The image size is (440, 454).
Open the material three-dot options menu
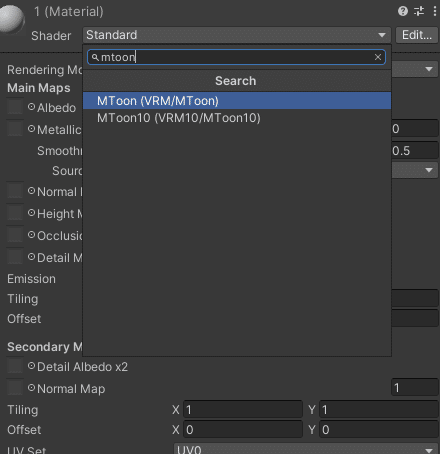[x=435, y=11]
